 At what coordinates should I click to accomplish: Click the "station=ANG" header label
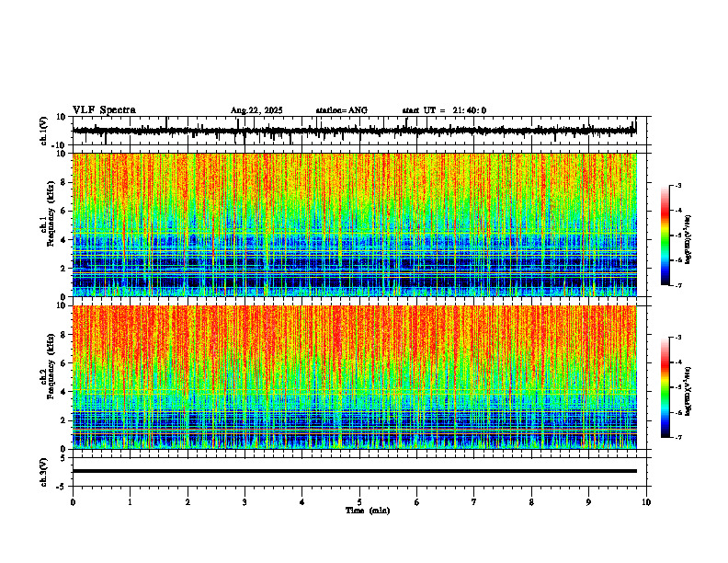(x=342, y=110)
